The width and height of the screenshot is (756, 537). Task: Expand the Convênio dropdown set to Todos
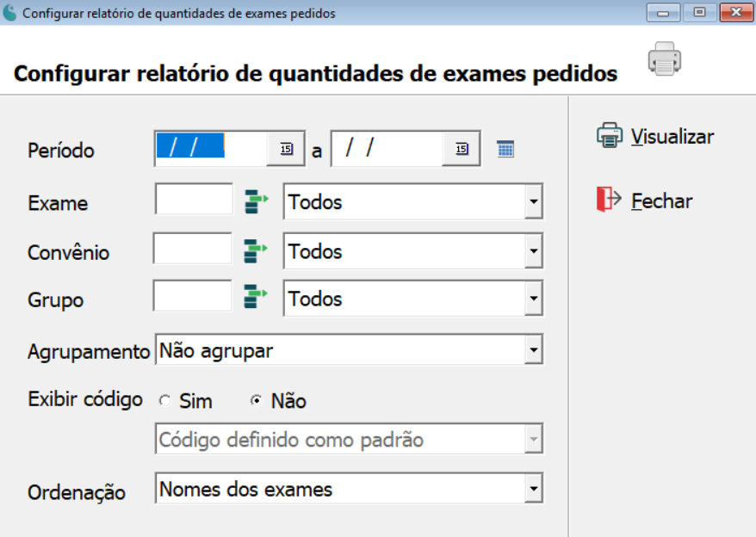[534, 250]
